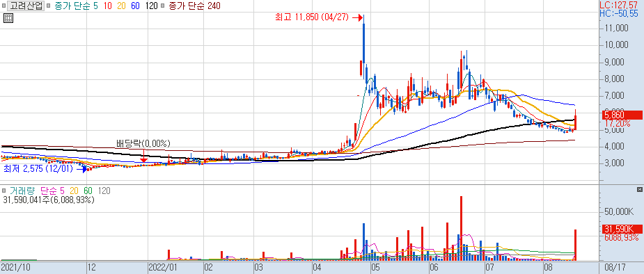The width and height of the screenshot is (644, 274).
Task: Click the square marker before 종가 단순 5
Action: (x=48, y=6)
